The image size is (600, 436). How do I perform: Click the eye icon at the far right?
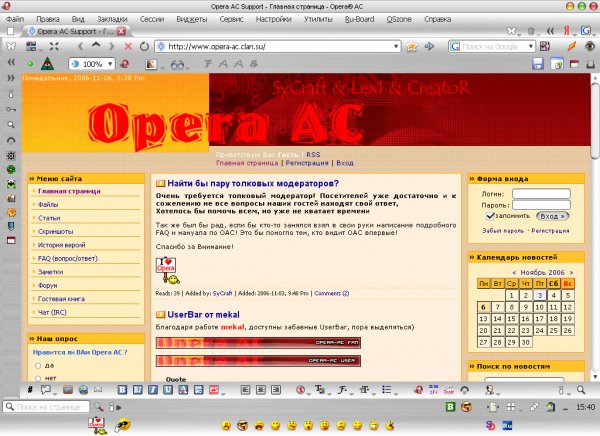point(590,47)
